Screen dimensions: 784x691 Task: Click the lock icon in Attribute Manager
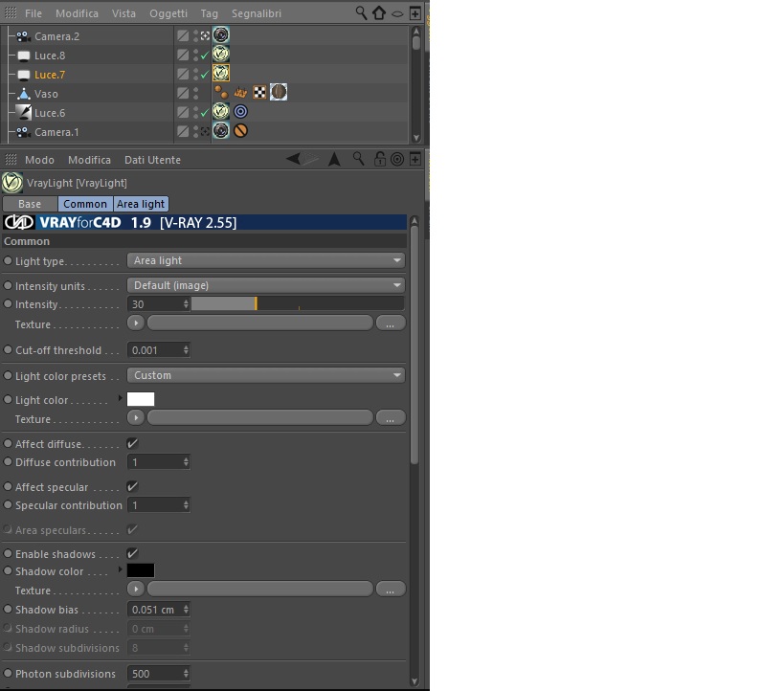coord(379,159)
